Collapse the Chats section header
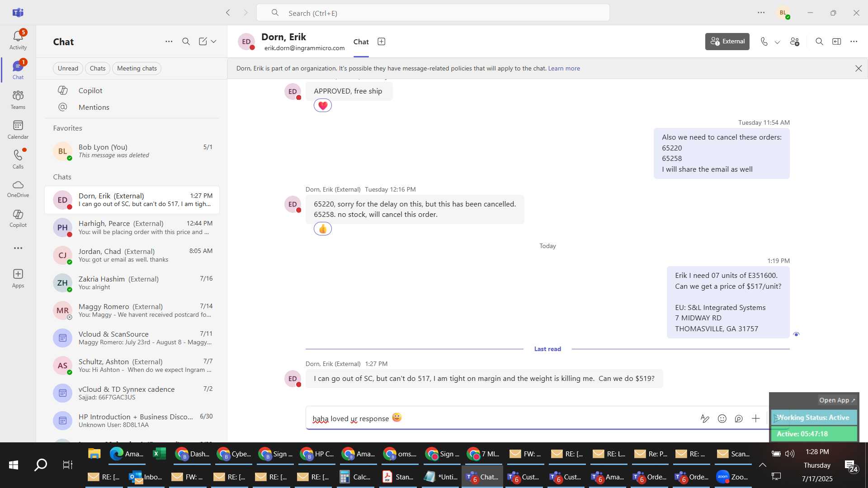 tap(62, 177)
